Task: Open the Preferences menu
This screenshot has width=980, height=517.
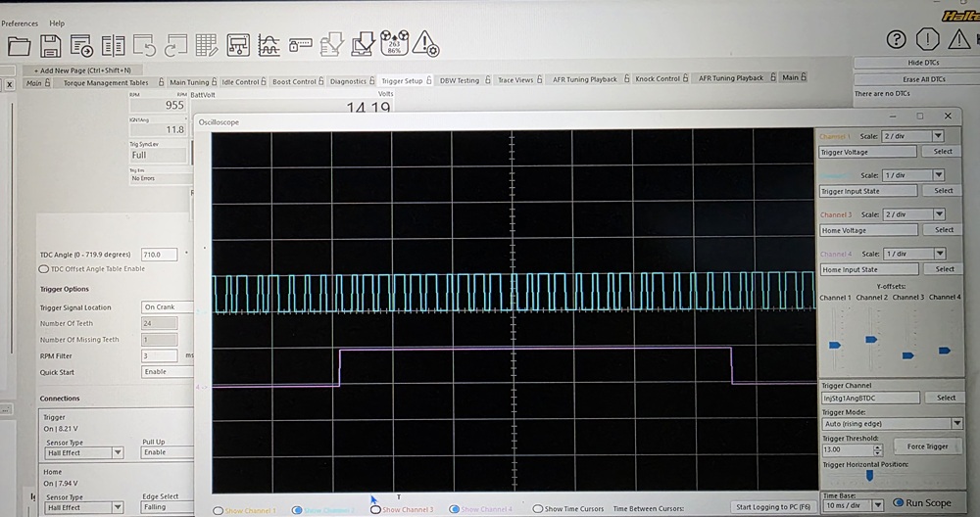Action: [20, 23]
